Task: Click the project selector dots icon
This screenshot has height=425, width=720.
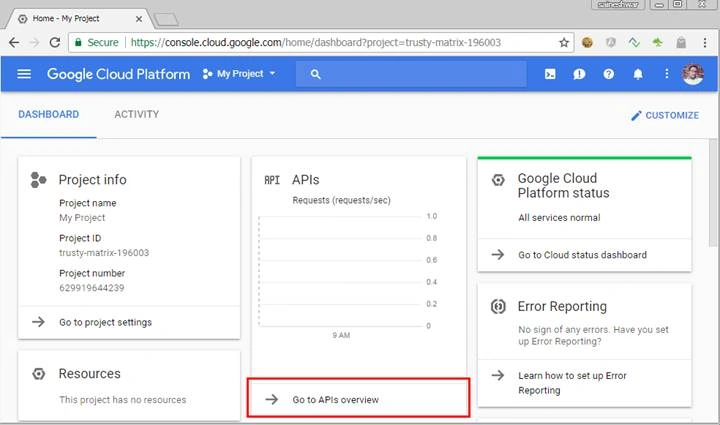Action: pyautogui.click(x=208, y=74)
